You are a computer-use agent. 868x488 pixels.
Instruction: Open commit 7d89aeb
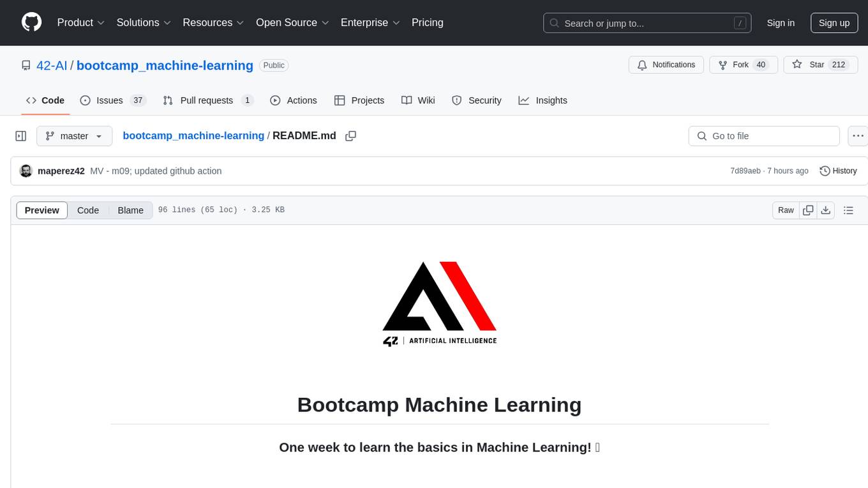pyautogui.click(x=745, y=171)
